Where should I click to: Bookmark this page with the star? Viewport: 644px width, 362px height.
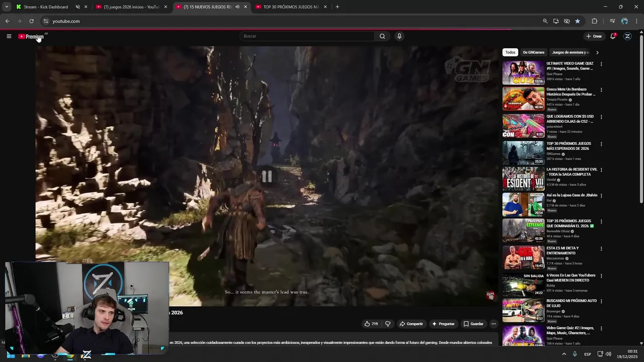578,21
